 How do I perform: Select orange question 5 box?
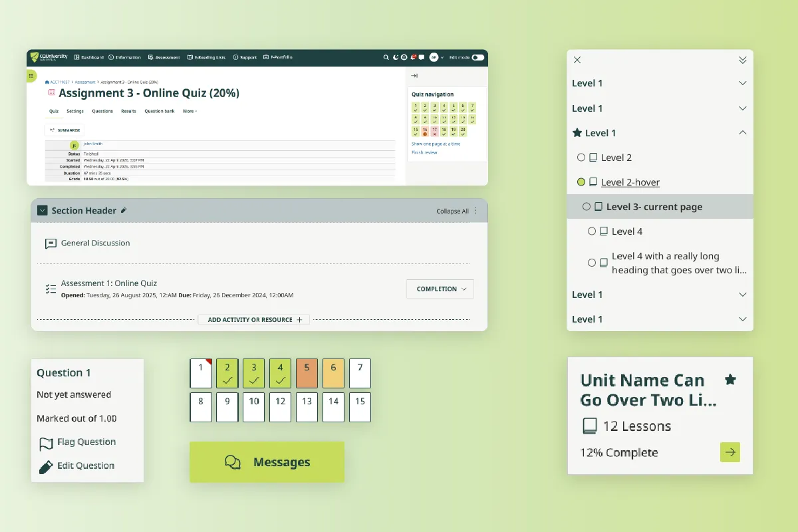pyautogui.click(x=307, y=374)
